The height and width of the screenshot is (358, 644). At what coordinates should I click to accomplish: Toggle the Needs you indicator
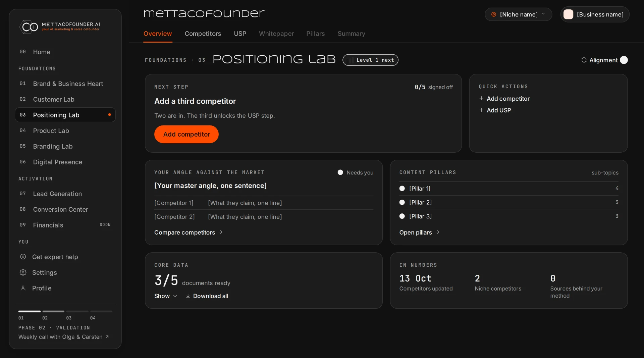click(x=340, y=172)
